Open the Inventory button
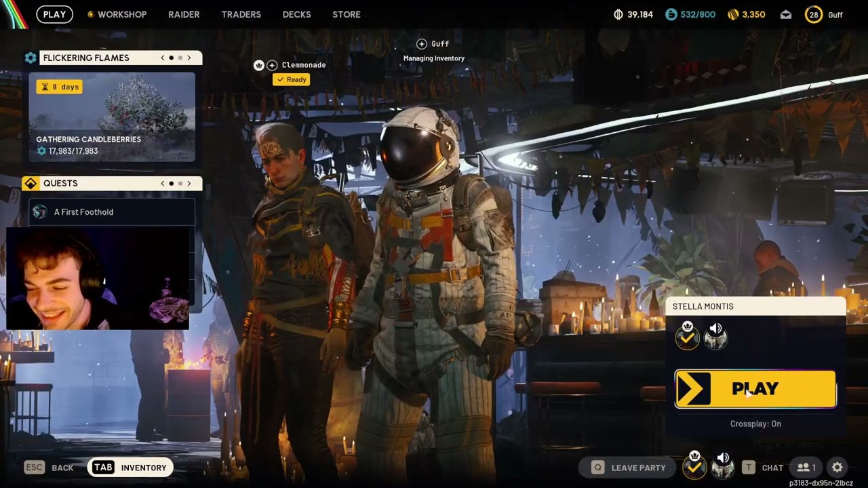This screenshot has width=868, height=488. click(x=130, y=467)
